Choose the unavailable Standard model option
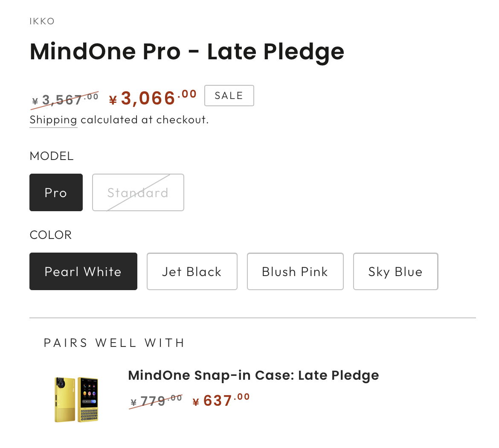 pos(138,192)
